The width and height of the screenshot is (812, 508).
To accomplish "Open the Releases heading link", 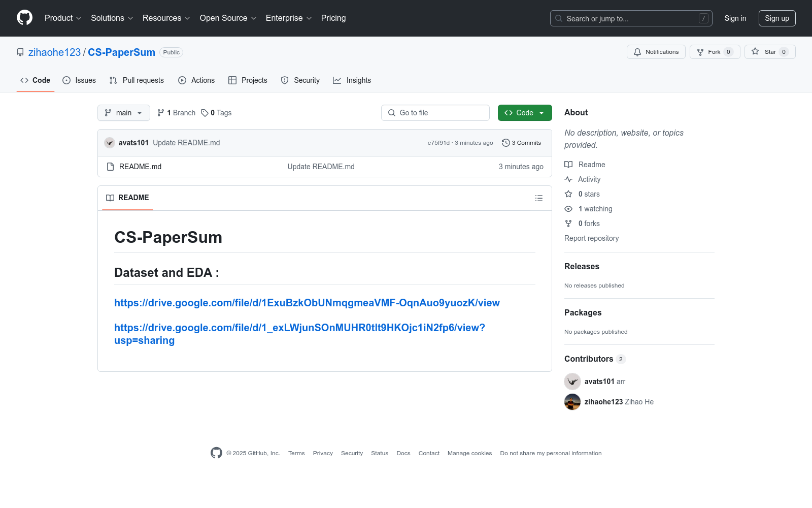I will pyautogui.click(x=582, y=266).
